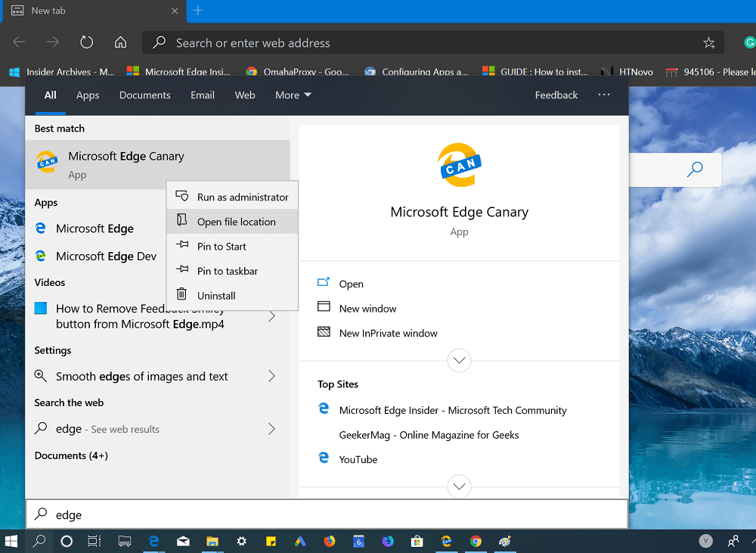Image resolution: width=756 pixels, height=553 pixels.
Task: Add page to favorites with the star icon
Action: click(x=709, y=43)
